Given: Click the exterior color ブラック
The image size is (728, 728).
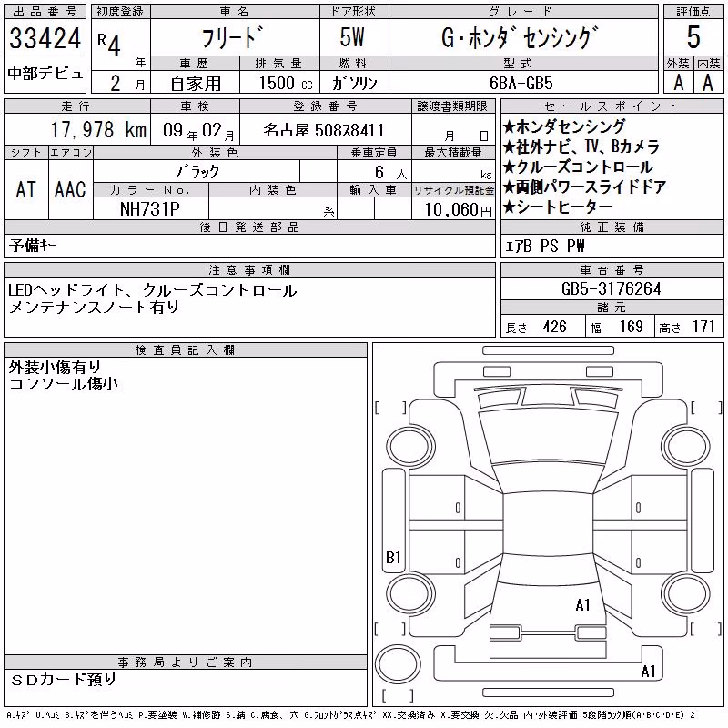Looking at the screenshot, I should tap(196, 172).
